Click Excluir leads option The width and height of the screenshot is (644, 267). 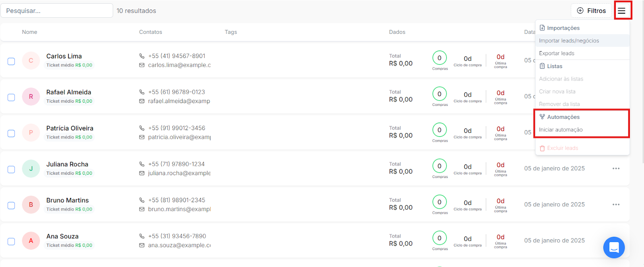pyautogui.click(x=562, y=148)
